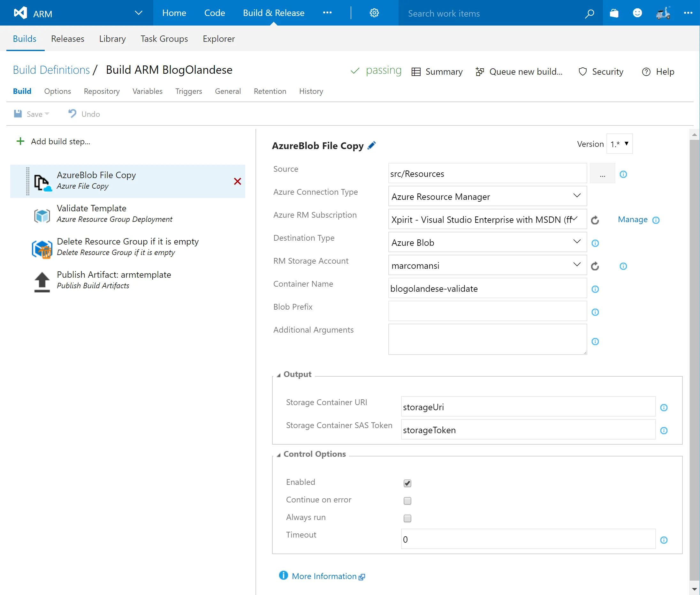The height and width of the screenshot is (595, 700).
Task: Open the Destination Type dropdown
Action: point(487,242)
